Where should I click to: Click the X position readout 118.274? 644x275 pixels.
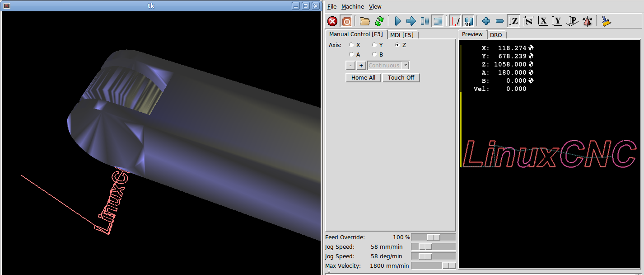tap(512, 48)
